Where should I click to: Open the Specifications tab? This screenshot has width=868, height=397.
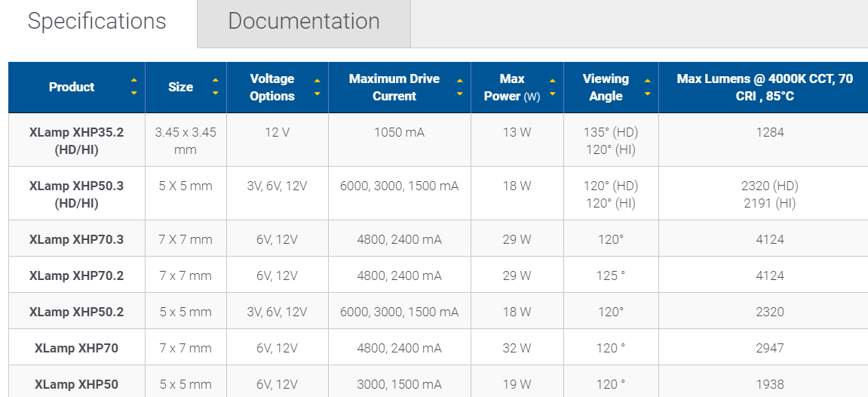[97, 22]
